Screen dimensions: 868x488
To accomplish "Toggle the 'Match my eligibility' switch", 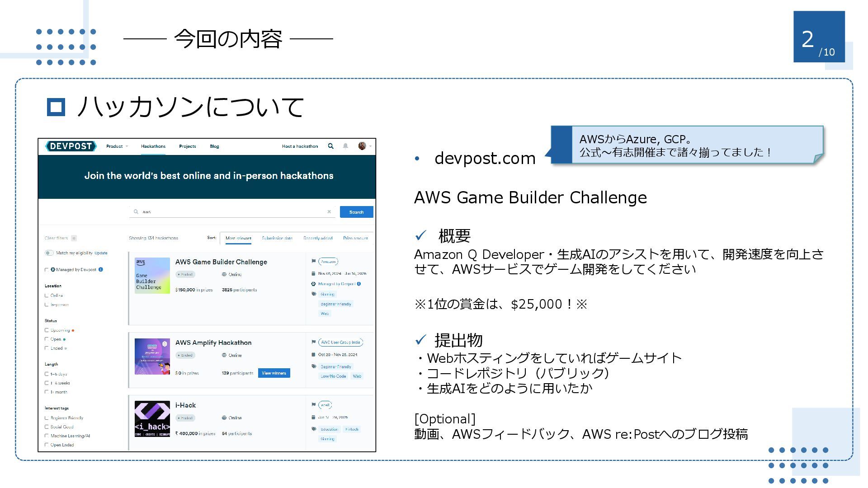I will 49,253.
